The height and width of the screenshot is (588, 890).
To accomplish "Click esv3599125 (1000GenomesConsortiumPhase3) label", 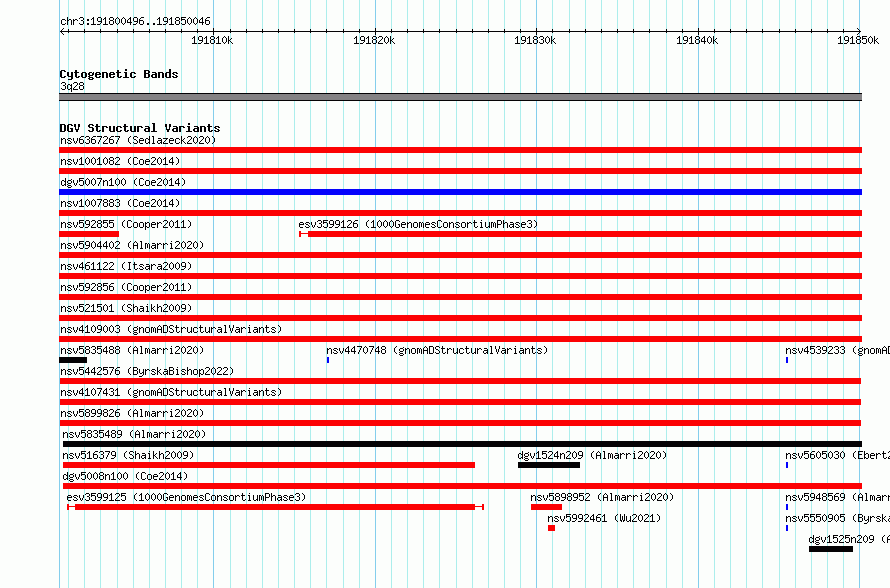I will (x=186, y=497).
